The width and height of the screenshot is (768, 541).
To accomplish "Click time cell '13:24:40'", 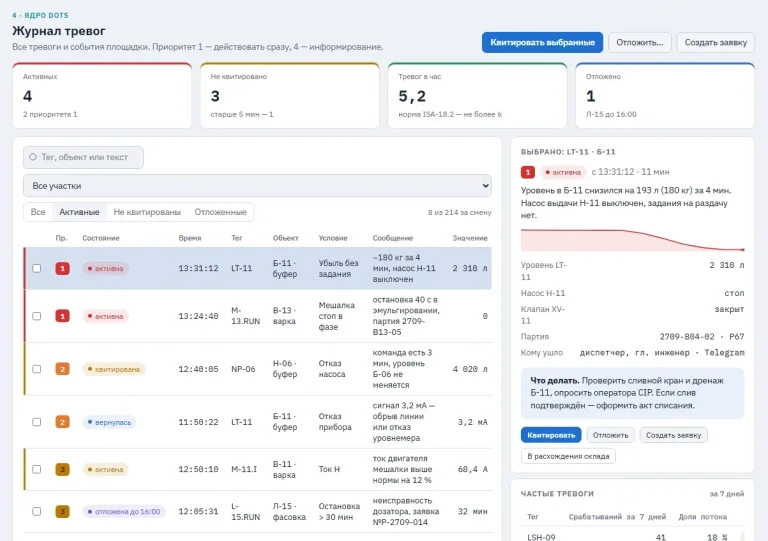I will click(x=198, y=316).
